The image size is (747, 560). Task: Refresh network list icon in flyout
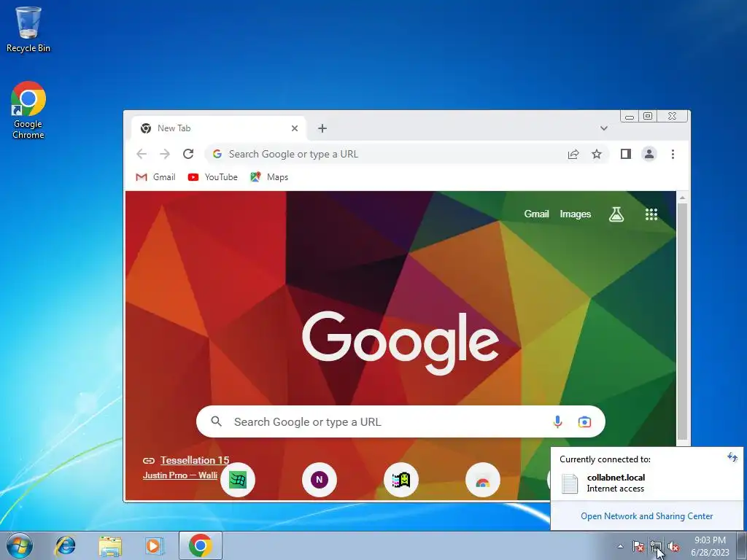pyautogui.click(x=732, y=458)
